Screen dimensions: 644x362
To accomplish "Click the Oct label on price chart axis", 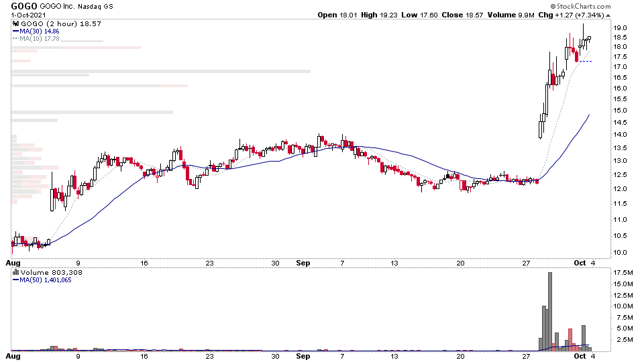I will (x=580, y=263).
